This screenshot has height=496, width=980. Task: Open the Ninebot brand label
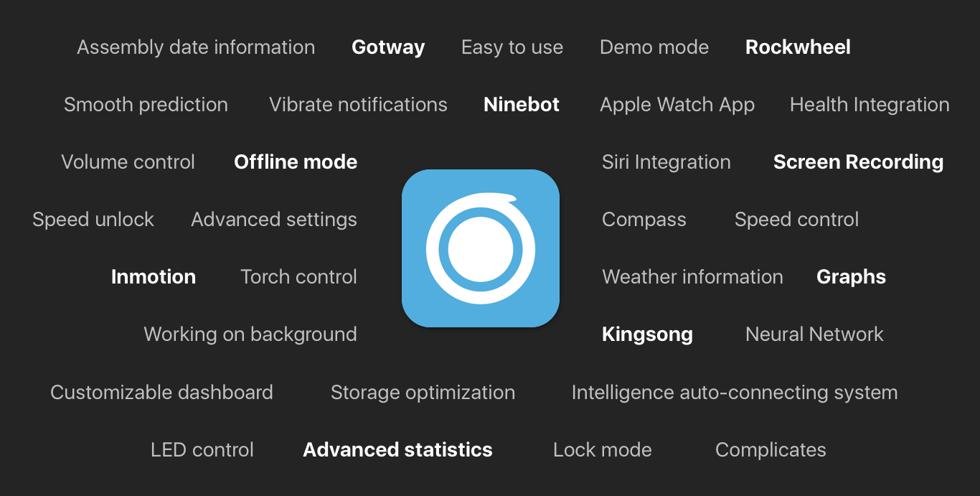[x=522, y=105]
